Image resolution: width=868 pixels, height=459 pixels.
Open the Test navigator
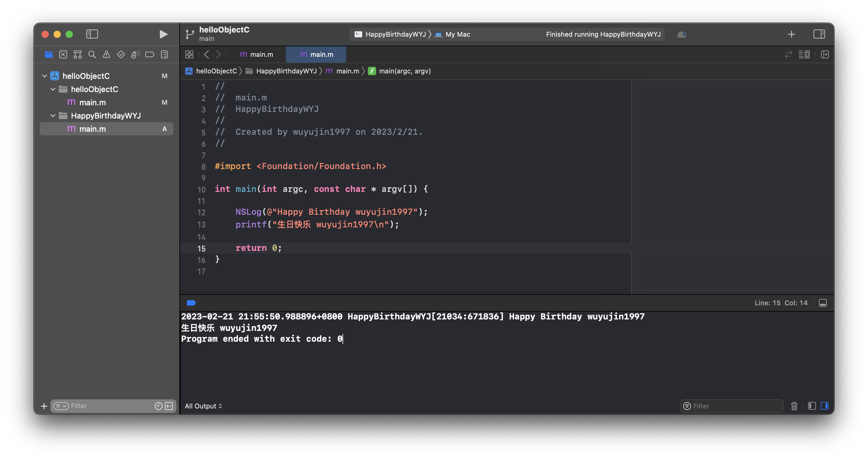click(x=121, y=54)
